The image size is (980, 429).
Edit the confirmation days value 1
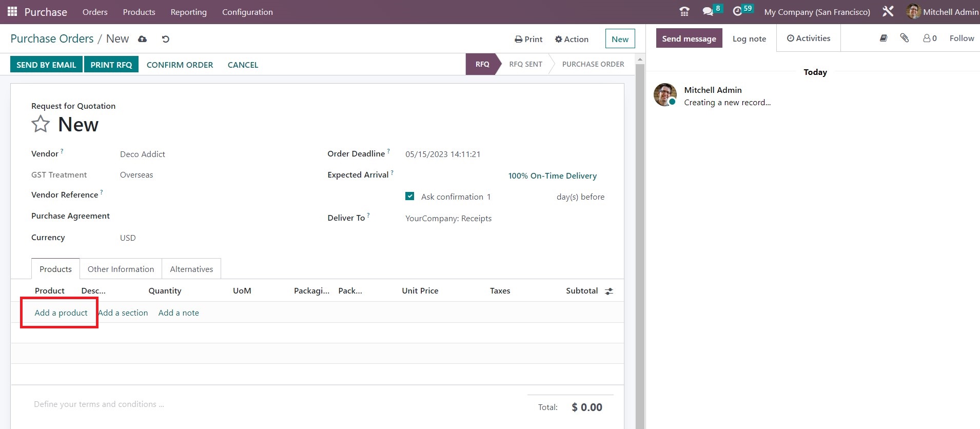coord(518,197)
